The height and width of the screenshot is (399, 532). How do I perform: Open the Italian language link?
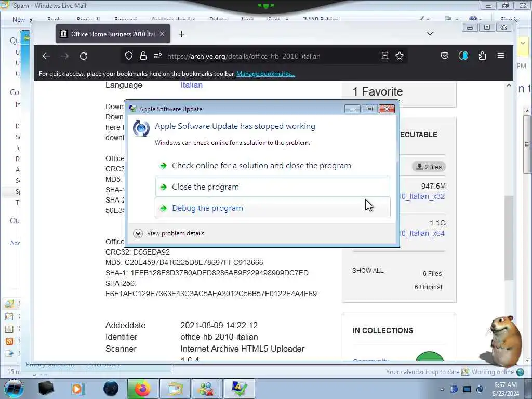pyautogui.click(x=191, y=85)
